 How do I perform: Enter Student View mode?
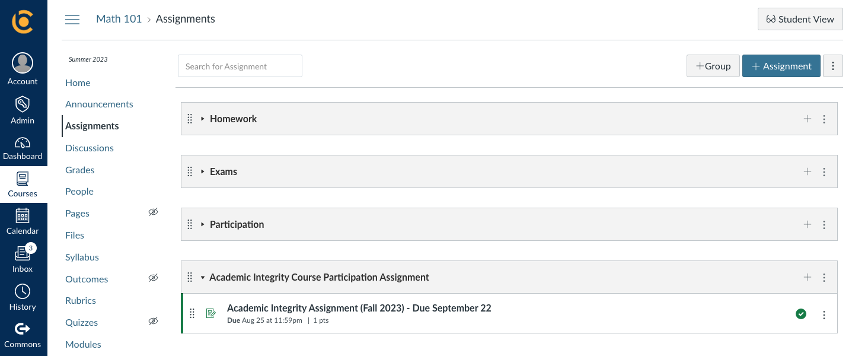pos(800,18)
